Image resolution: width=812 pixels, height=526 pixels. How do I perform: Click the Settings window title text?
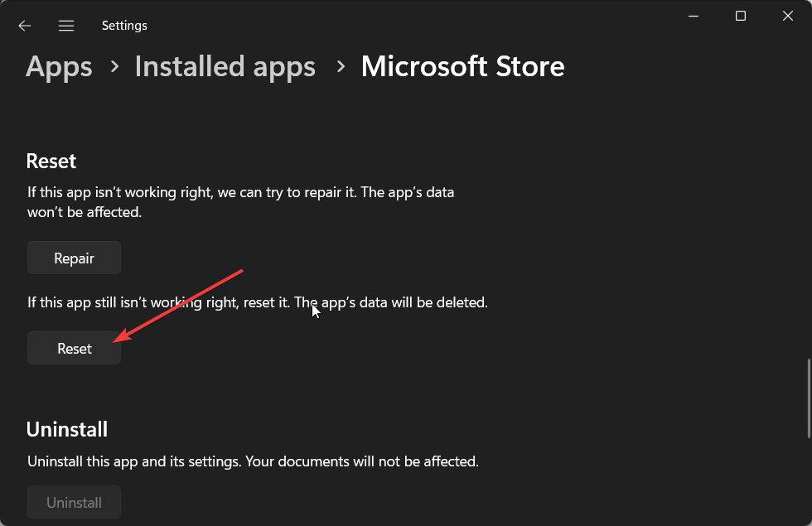click(x=124, y=26)
